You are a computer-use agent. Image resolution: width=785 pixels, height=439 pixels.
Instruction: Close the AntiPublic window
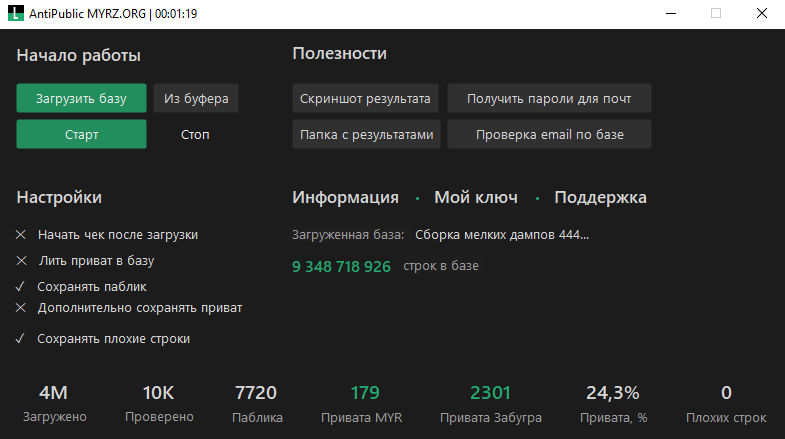point(761,14)
